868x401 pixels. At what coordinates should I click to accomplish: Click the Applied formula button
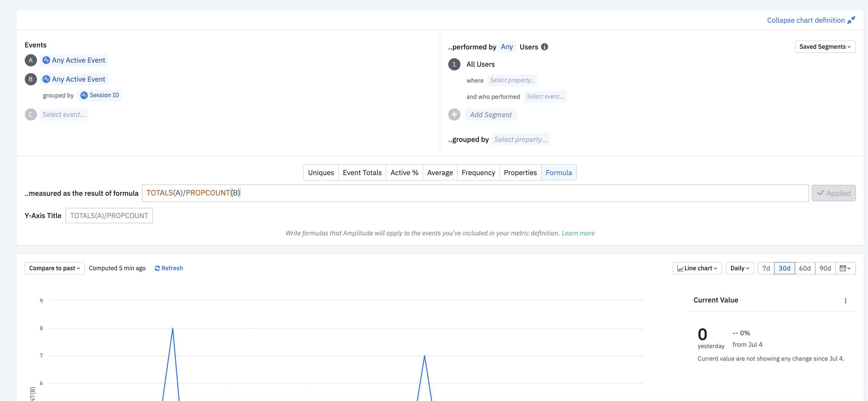click(833, 193)
